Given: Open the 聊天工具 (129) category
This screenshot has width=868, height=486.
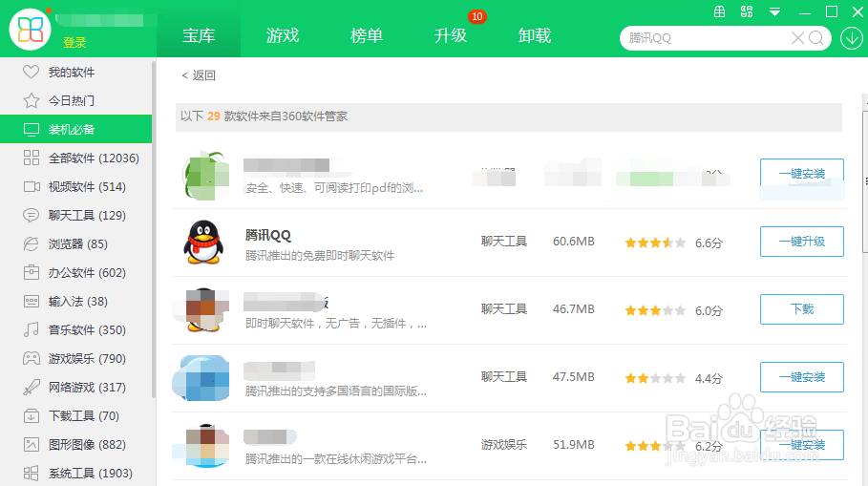Looking at the screenshot, I should 75,216.
